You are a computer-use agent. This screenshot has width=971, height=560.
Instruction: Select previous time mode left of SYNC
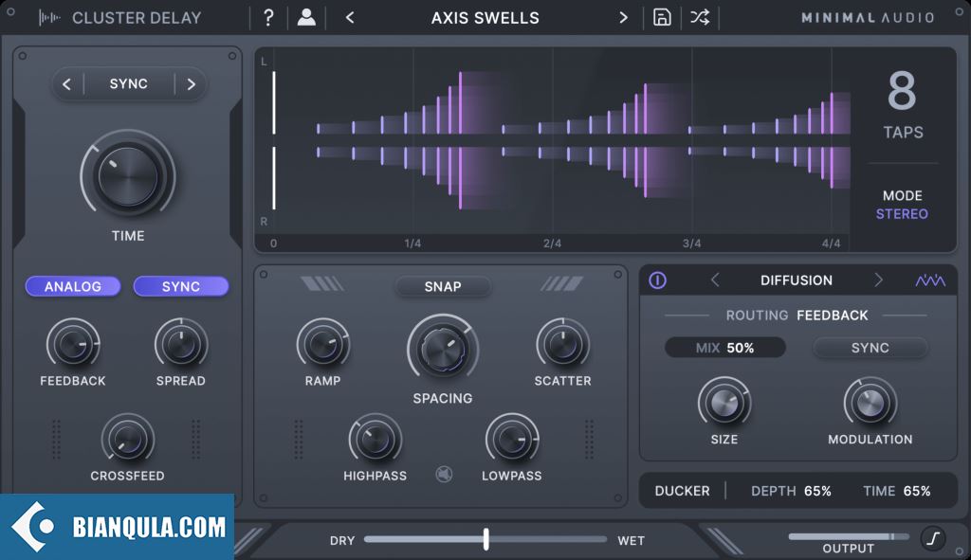[x=67, y=83]
